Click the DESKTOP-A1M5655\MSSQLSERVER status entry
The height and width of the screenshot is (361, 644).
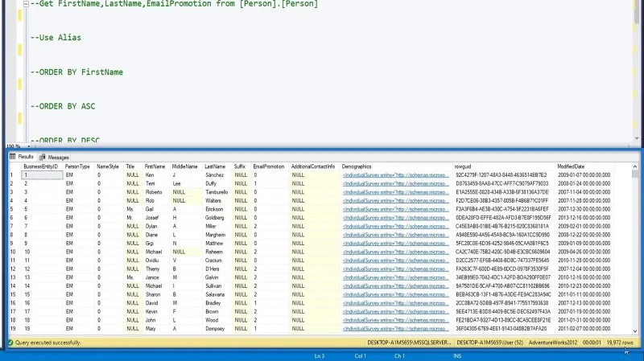click(x=409, y=343)
